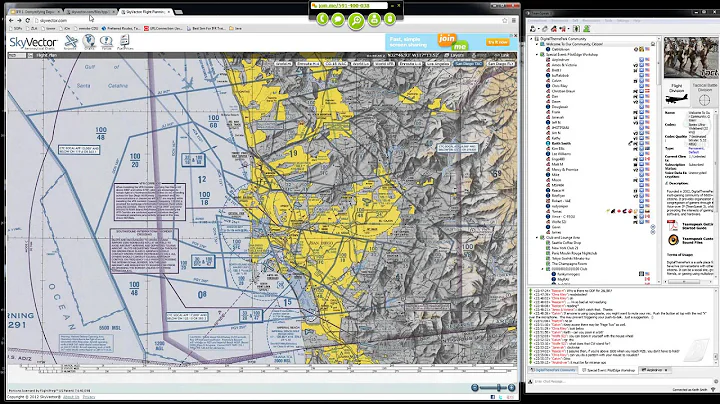The width and height of the screenshot is (720, 404).
Task: Open the Layers menu on the map
Action: [x=455, y=55]
